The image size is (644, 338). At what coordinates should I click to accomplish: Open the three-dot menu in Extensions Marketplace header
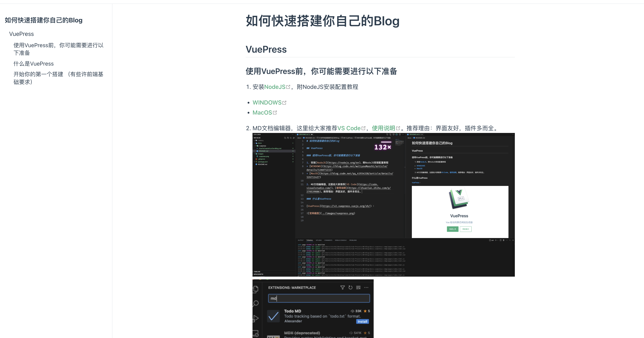366,287
